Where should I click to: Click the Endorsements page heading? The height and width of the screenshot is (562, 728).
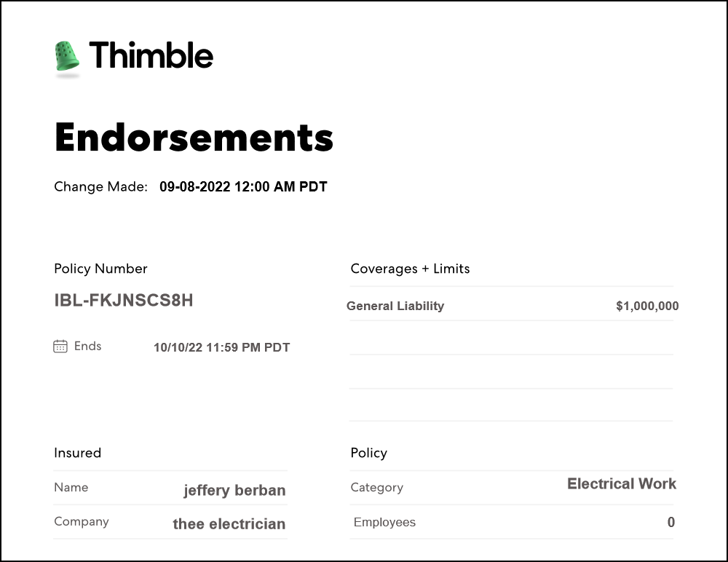click(194, 137)
